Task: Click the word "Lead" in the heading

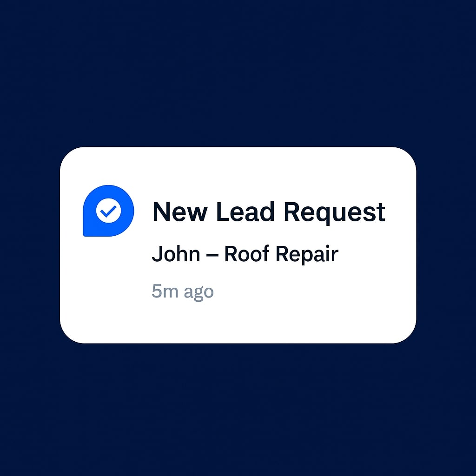Action: (245, 212)
